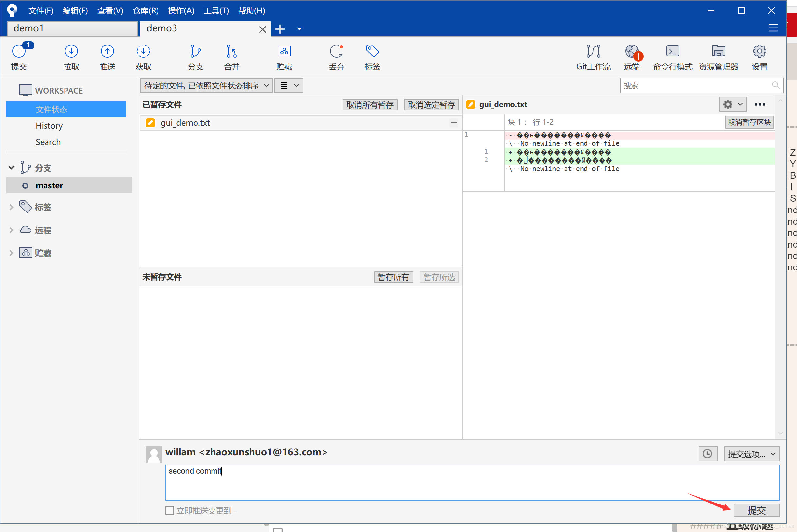797x532 pixels.
Task: Click into the 搜索 search field
Action: (x=695, y=85)
